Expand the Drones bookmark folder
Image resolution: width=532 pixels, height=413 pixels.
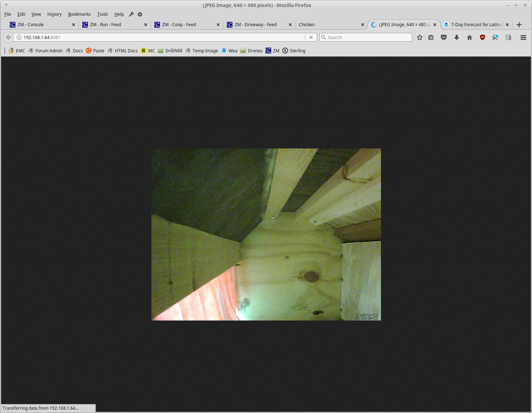[251, 51]
